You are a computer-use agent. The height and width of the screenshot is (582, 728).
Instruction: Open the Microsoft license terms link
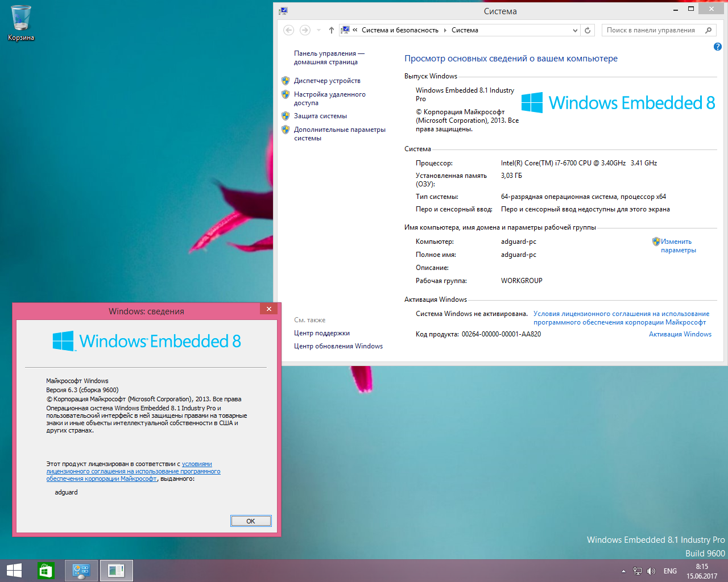click(621, 318)
